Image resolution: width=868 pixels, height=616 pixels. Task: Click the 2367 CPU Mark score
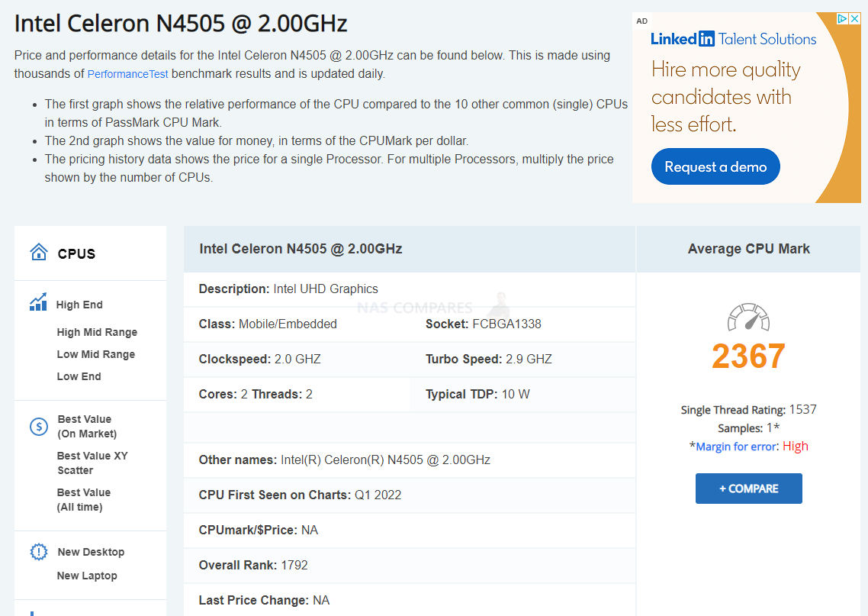748,356
